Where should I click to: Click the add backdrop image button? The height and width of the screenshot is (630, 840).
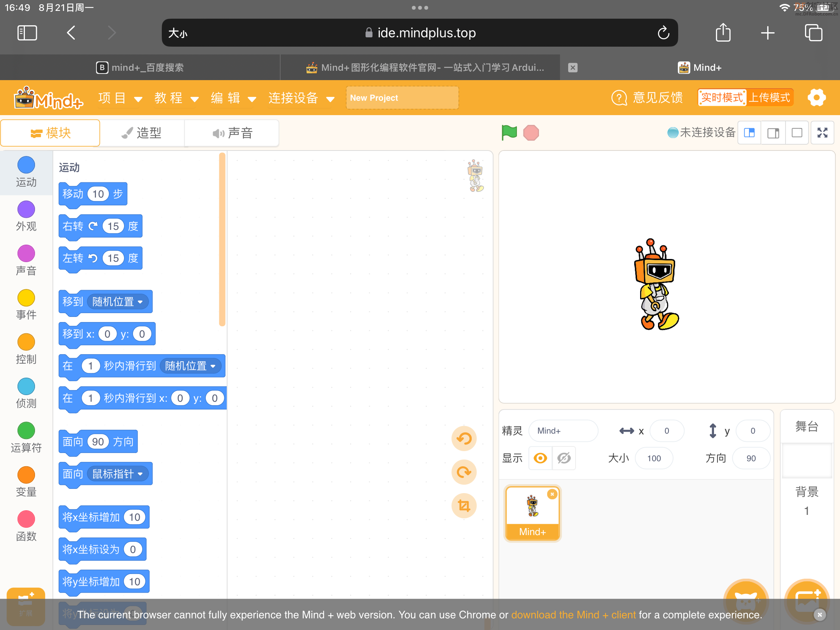point(807,601)
